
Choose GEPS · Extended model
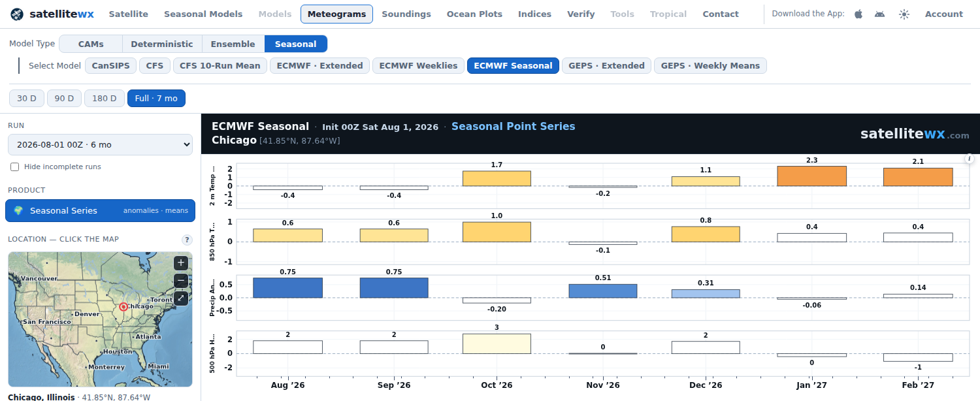coord(607,65)
